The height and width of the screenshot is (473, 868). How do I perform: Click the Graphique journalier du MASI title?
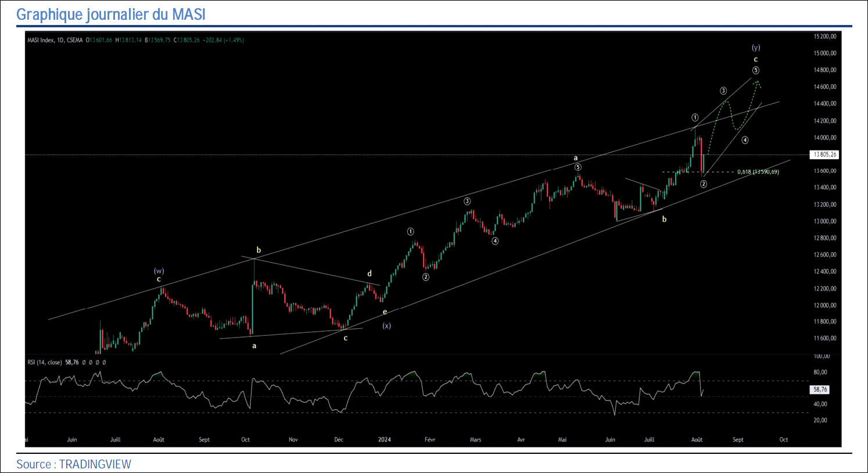(x=111, y=14)
